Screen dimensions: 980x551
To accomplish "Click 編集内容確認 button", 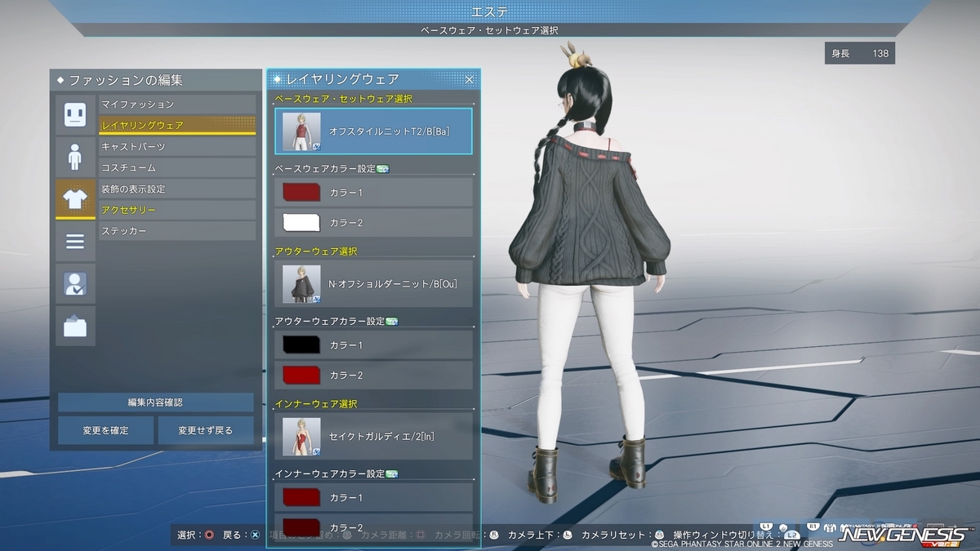I will (156, 402).
